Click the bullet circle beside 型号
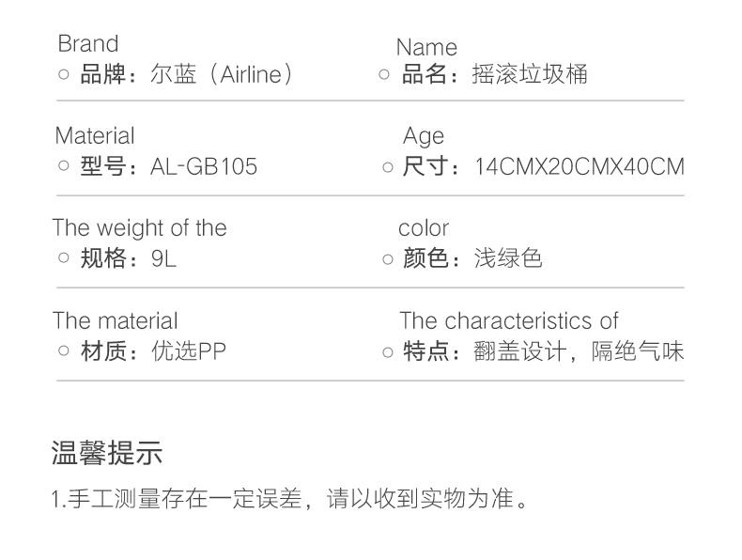This screenshot has height=560, width=742. pos(64,165)
